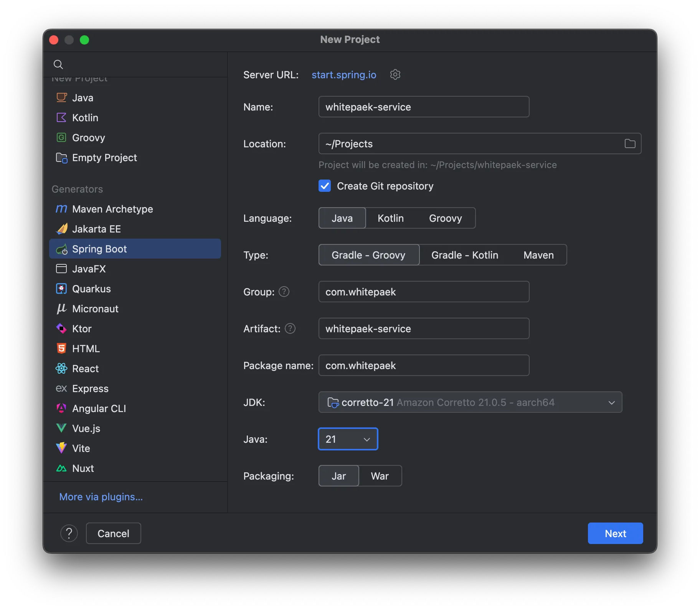Click the Ktor diamond icon
The height and width of the screenshot is (610, 700).
click(x=61, y=328)
